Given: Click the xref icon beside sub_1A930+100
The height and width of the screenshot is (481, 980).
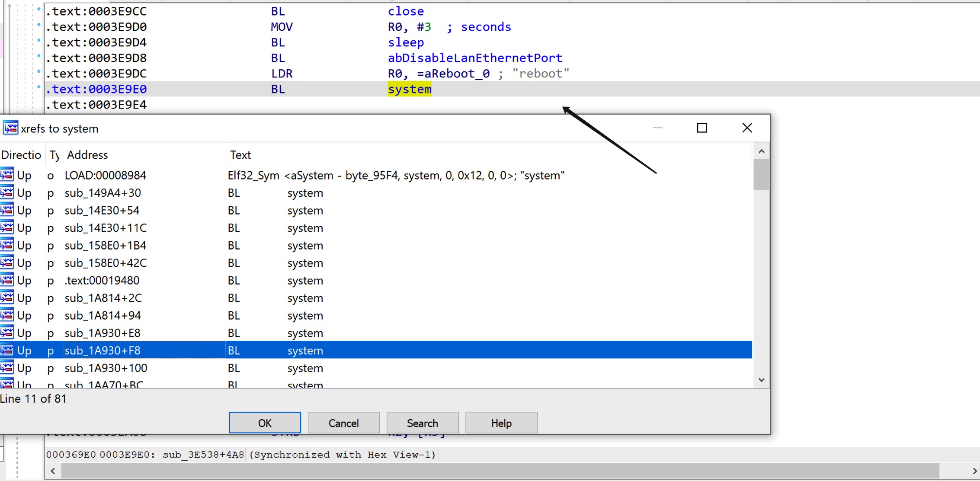Looking at the screenshot, I should pyautogui.click(x=7, y=368).
